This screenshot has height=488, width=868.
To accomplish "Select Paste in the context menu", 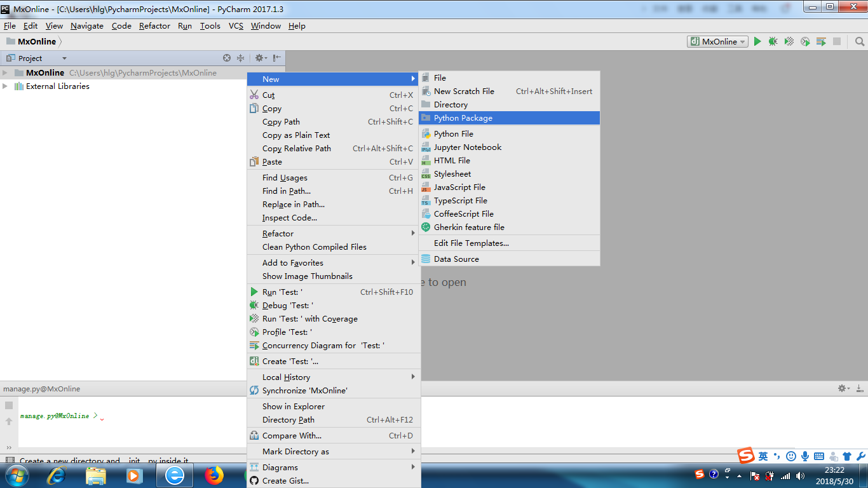I will [334, 161].
